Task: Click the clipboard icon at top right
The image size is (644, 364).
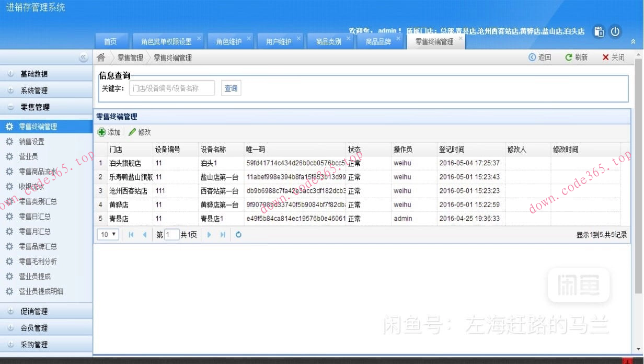Action: coord(598,31)
